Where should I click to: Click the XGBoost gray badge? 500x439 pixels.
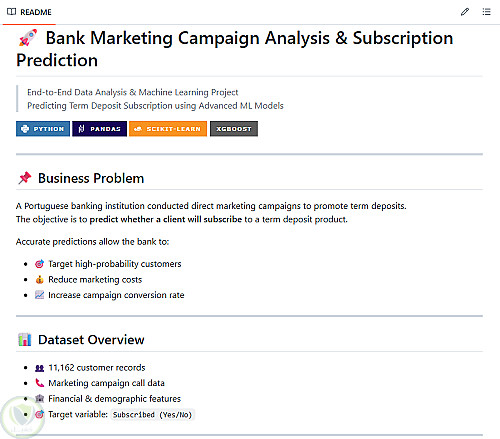234,129
